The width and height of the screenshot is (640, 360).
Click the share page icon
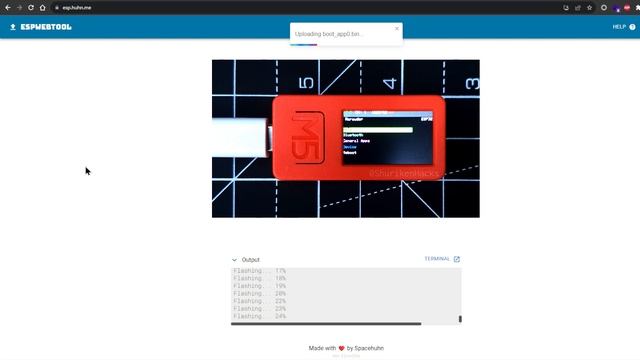pos(578,8)
